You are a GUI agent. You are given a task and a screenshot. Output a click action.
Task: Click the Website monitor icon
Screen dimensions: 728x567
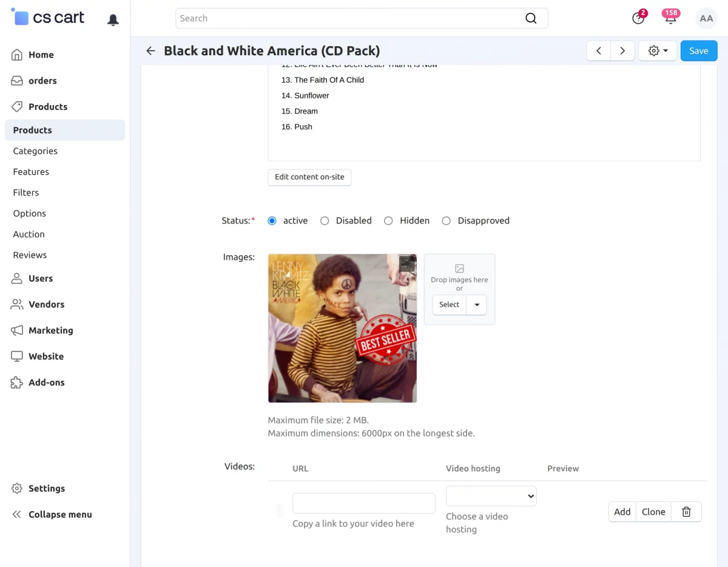17,356
